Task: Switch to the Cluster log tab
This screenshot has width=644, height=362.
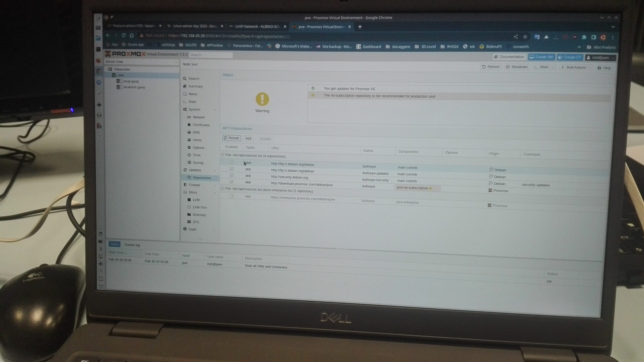Action: (x=132, y=245)
